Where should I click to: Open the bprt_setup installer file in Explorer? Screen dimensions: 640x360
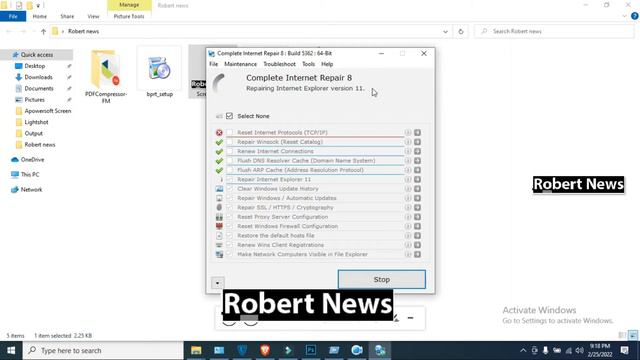(159, 69)
